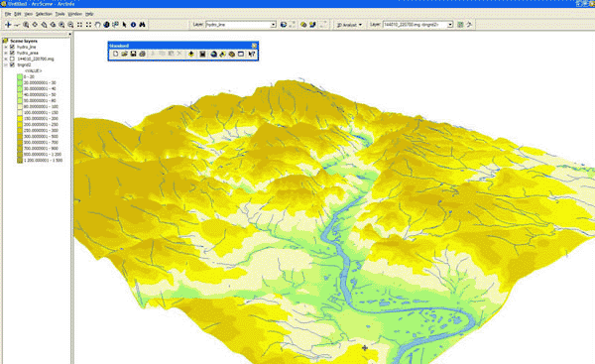Uncheck the hydro_area layer visibility
Viewport: 595px width, 364px height.
coord(12,53)
